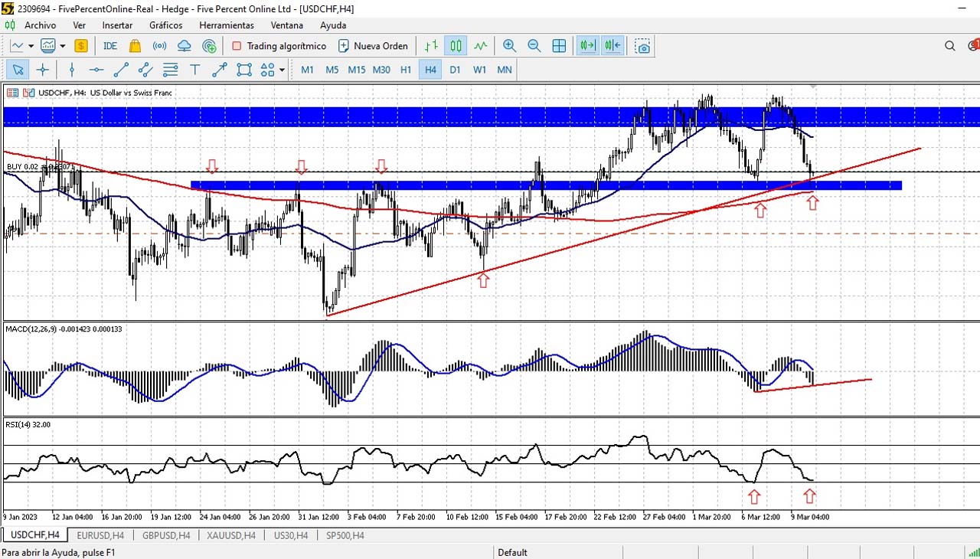
Task: Select the text T tool
Action: coord(194,70)
